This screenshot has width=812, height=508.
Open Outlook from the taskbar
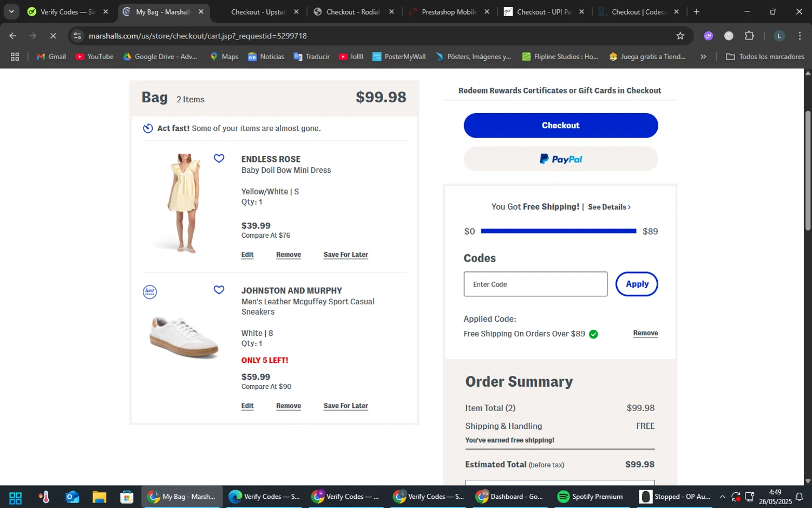click(72, 497)
